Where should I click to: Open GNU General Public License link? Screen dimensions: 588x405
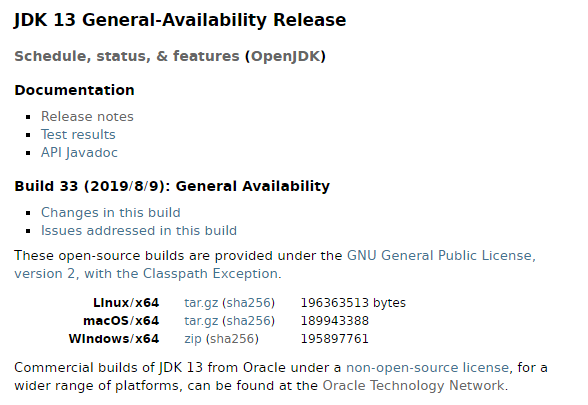(x=441, y=256)
